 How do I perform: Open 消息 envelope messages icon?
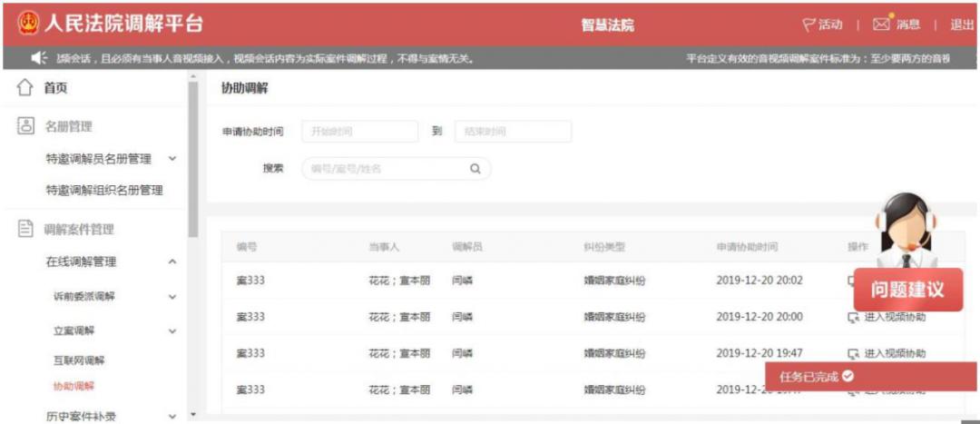[x=882, y=24]
